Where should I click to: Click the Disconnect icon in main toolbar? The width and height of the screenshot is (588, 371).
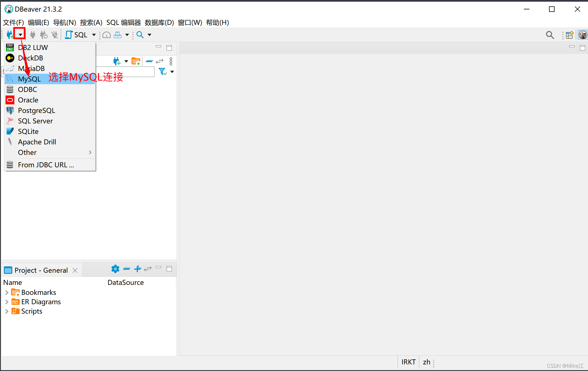point(55,35)
